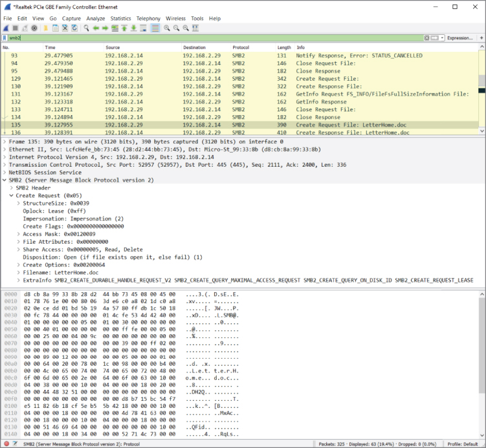Click the Resize columns to content icon
The image size is (486, 448).
pos(195,28)
